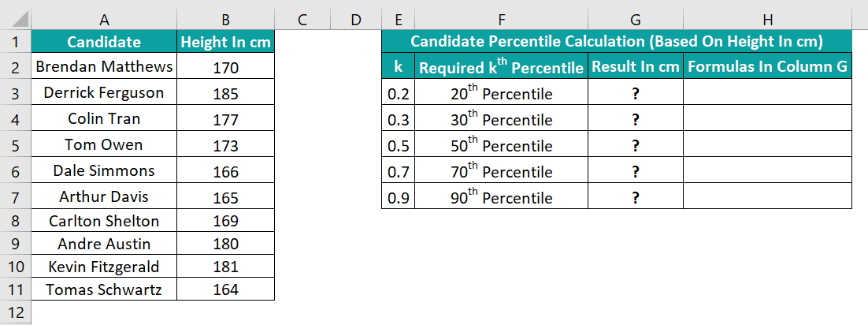The width and height of the screenshot is (868, 325).
Task: Select formula cell beside 30th Percentile result
Action: tap(767, 119)
